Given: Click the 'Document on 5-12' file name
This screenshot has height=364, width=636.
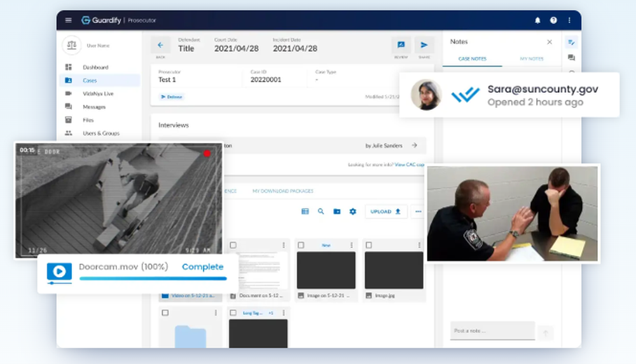Looking at the screenshot, I should (x=261, y=295).
